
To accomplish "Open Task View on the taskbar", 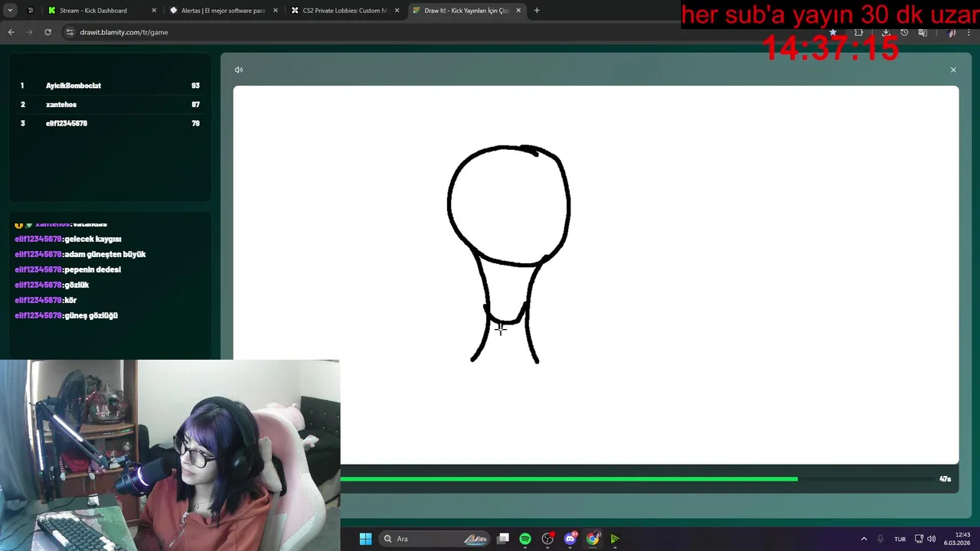I will pos(503,539).
